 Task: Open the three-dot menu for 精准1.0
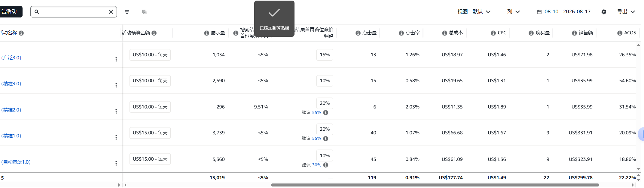point(116,137)
